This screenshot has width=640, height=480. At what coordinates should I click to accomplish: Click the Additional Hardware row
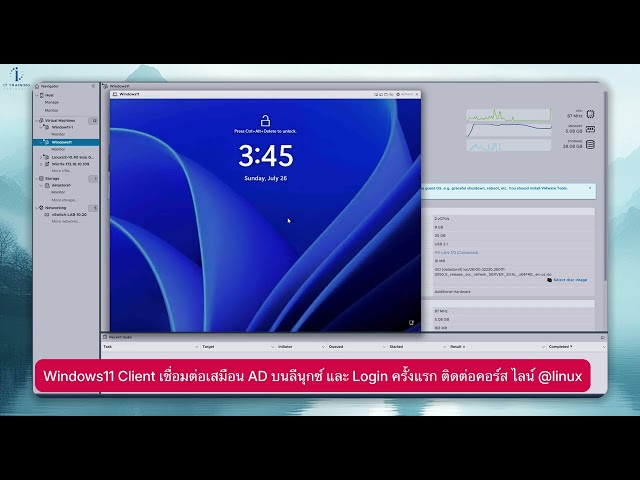coord(513,292)
